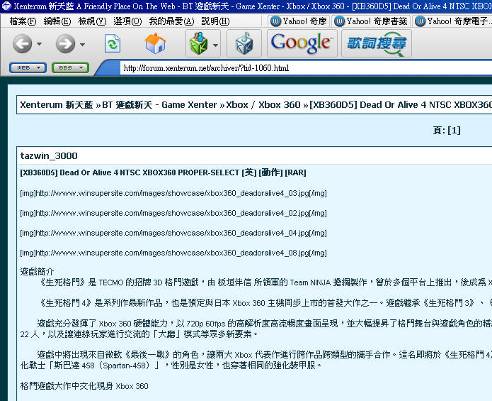Open the [XB360D5] Dead Or Alive 4 breadcrumb link
Viewport: 492px width, 401px height.
click(x=401, y=105)
